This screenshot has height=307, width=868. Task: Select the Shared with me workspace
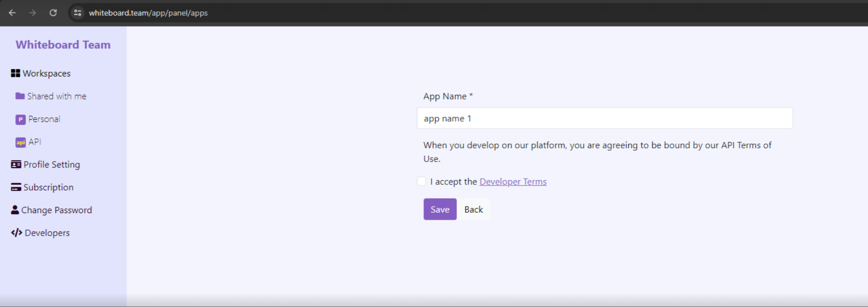pos(56,96)
